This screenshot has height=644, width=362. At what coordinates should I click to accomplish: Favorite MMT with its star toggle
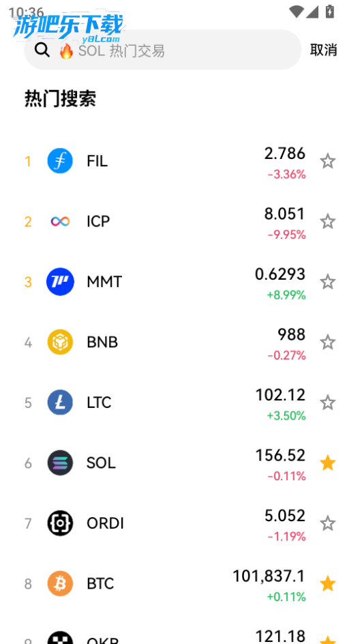point(327,282)
